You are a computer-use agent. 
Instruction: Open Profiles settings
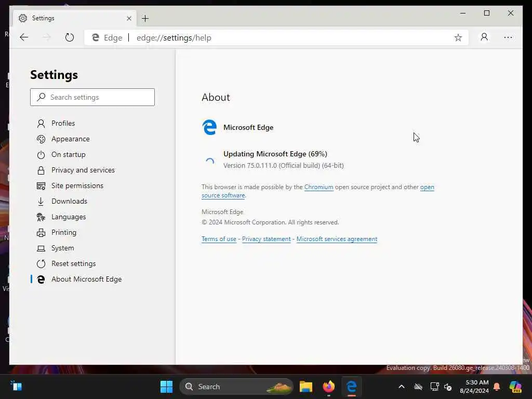[63, 123]
